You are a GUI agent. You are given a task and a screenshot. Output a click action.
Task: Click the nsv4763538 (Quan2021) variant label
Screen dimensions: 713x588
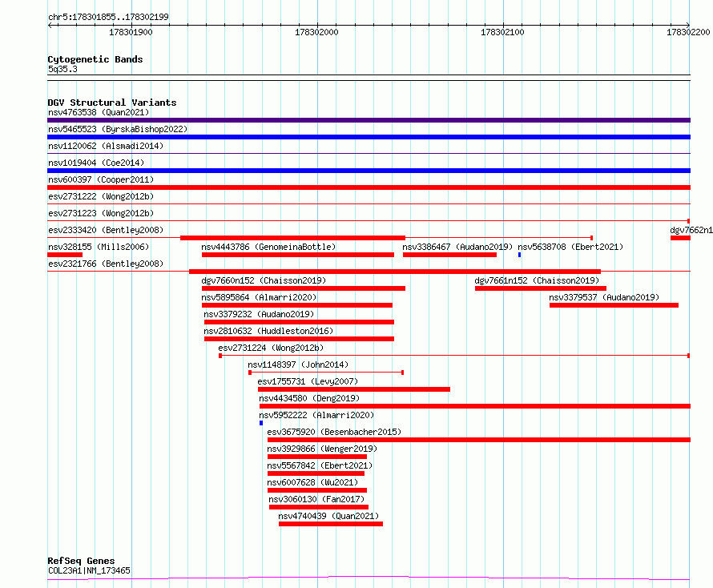click(99, 112)
